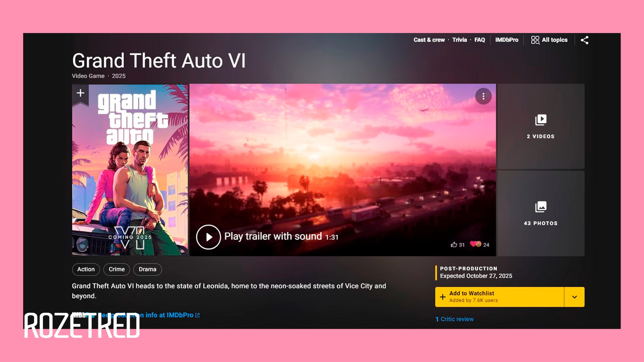This screenshot has width=644, height=362.
Task: Open the FAQ link
Action: point(480,40)
